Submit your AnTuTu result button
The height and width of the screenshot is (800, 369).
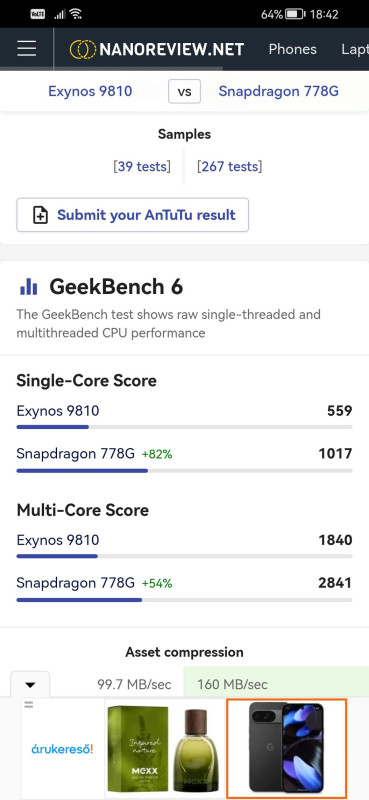tap(133, 215)
